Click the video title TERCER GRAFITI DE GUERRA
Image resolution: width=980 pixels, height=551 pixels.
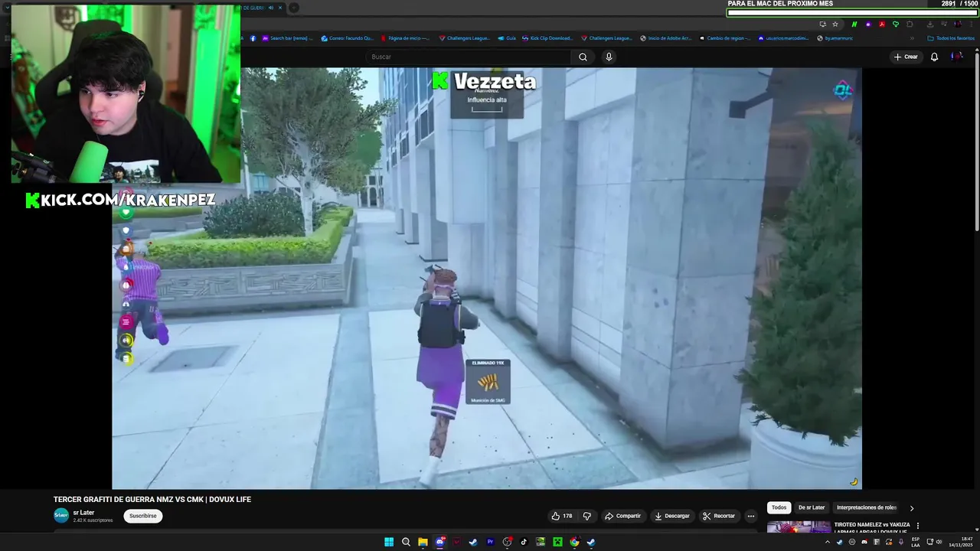click(152, 500)
